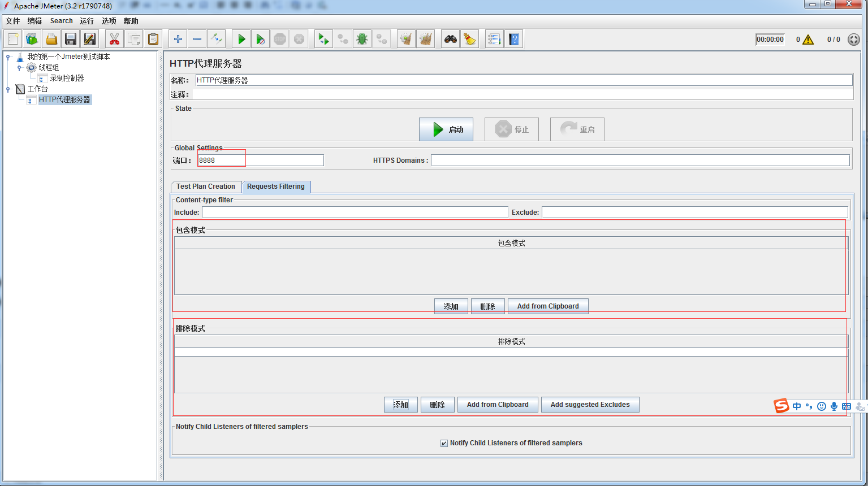Switch to Test Plan Creation tab
The image size is (868, 486).
[x=206, y=186]
